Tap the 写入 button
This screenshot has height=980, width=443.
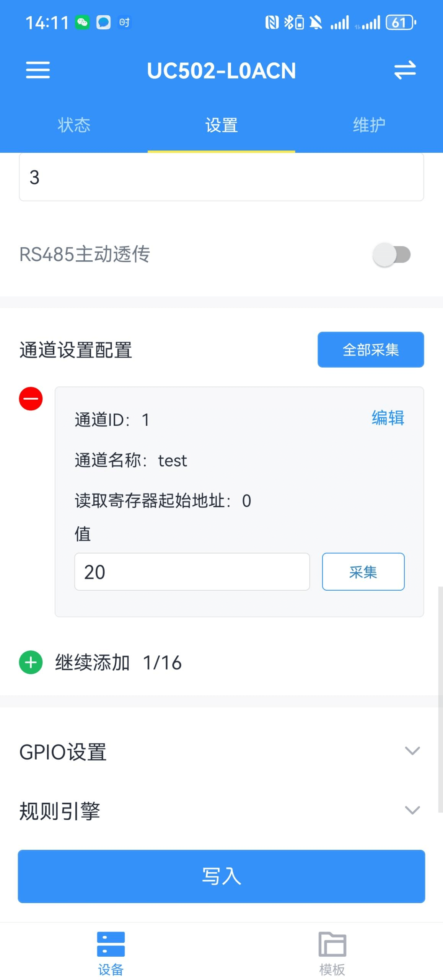221,876
